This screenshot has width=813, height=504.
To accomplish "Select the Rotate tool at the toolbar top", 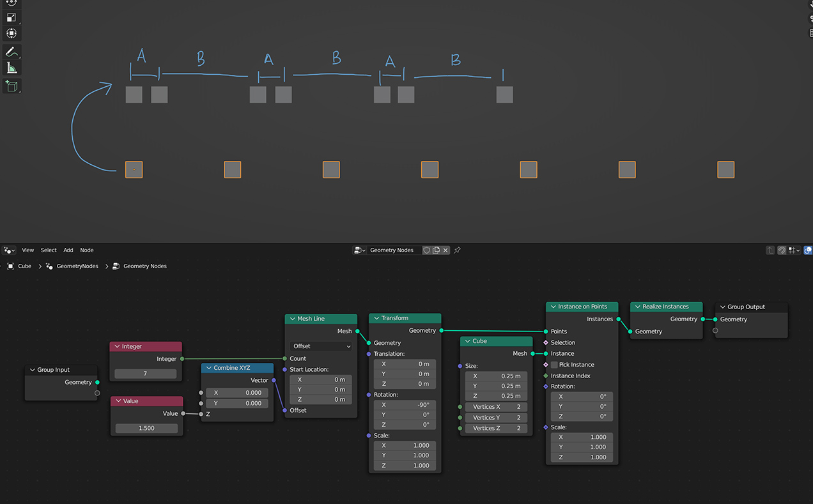I will pos(11,2).
